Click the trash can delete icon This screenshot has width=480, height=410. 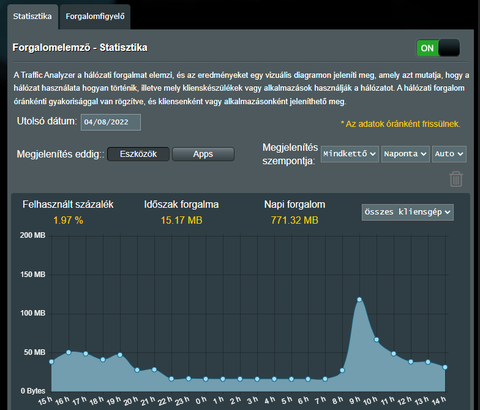tap(456, 179)
